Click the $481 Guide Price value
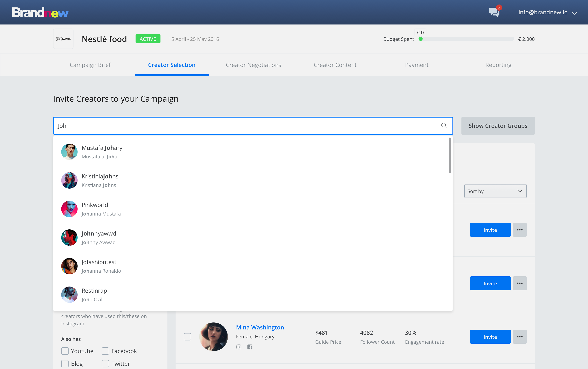This screenshot has width=588, height=369. tap(321, 333)
